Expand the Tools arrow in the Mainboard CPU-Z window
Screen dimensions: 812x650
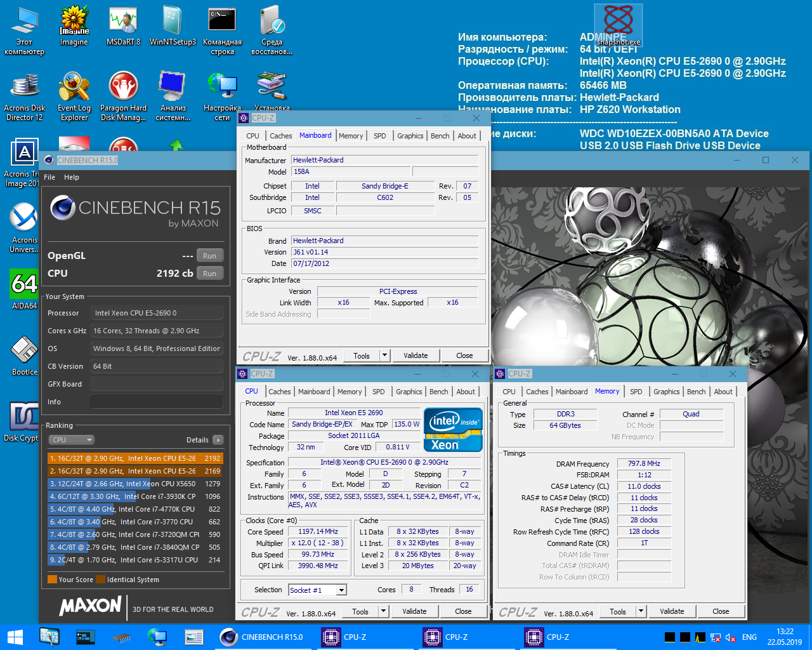pos(384,355)
